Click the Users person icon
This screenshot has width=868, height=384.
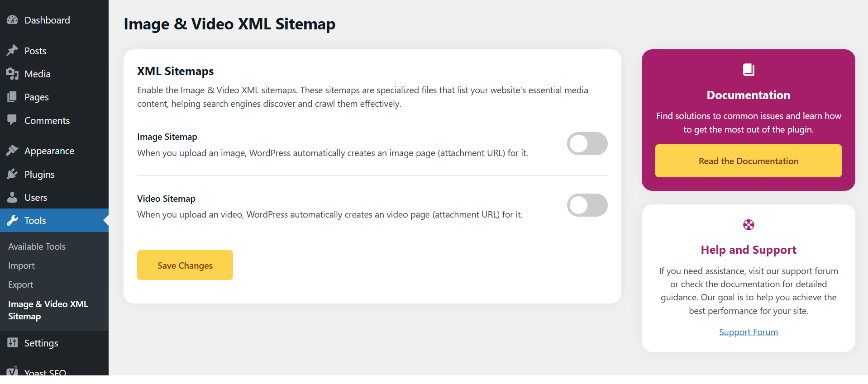[12, 197]
